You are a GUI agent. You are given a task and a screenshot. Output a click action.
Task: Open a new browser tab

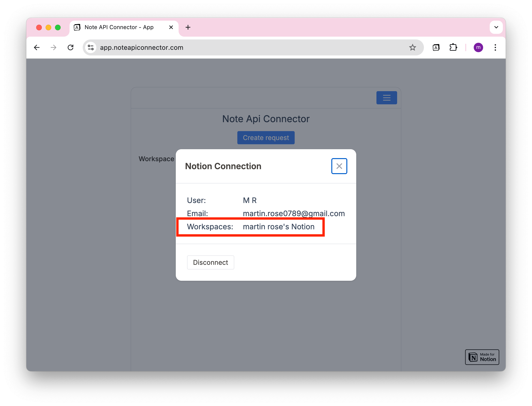point(188,27)
